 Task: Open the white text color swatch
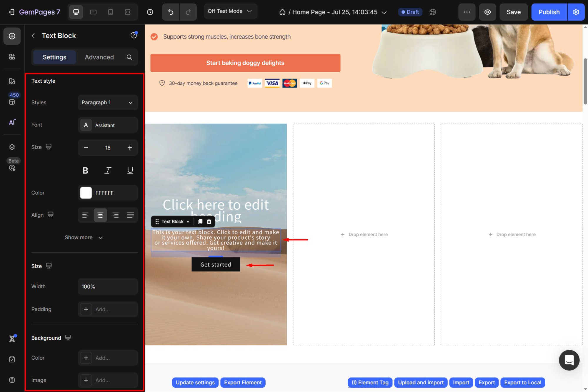(x=86, y=193)
